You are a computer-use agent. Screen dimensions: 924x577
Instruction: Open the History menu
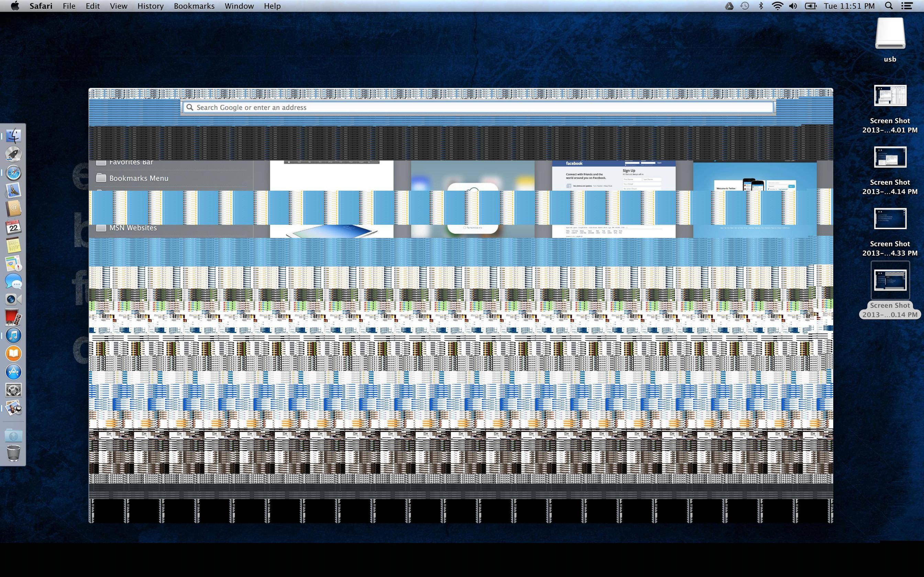point(150,6)
